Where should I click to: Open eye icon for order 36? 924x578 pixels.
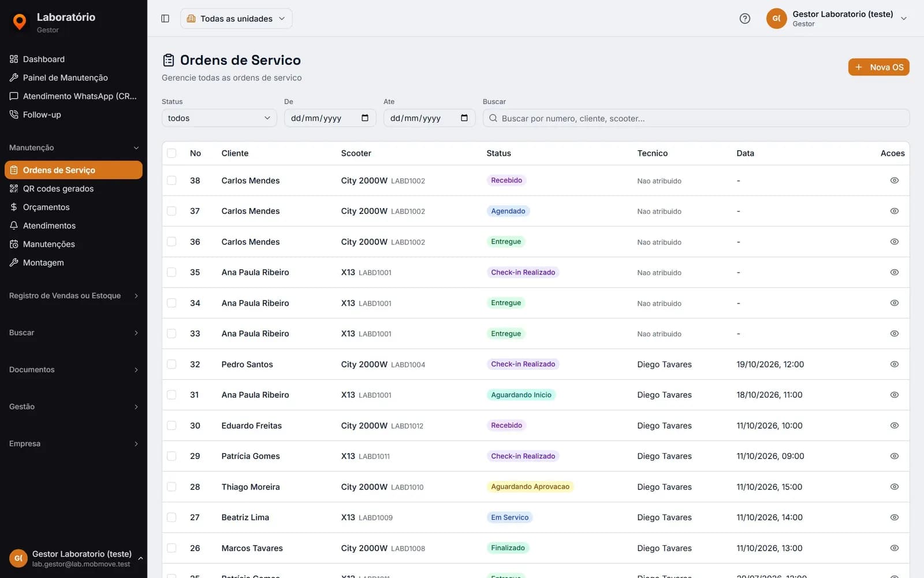(894, 242)
